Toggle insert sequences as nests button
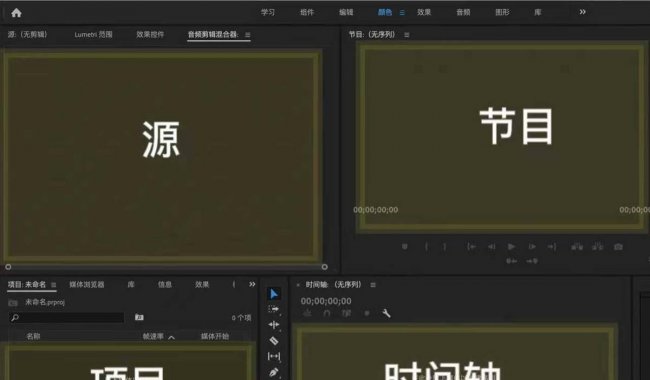The width and height of the screenshot is (650, 380). (x=308, y=313)
